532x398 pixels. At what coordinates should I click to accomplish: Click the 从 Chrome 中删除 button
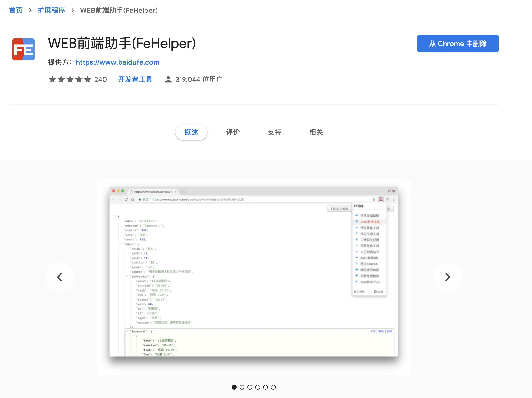(x=458, y=44)
